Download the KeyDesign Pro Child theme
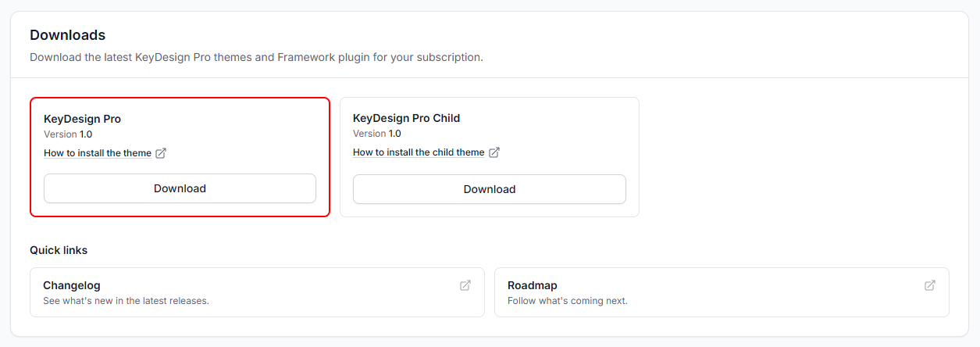This screenshot has width=980, height=347. 490,189
